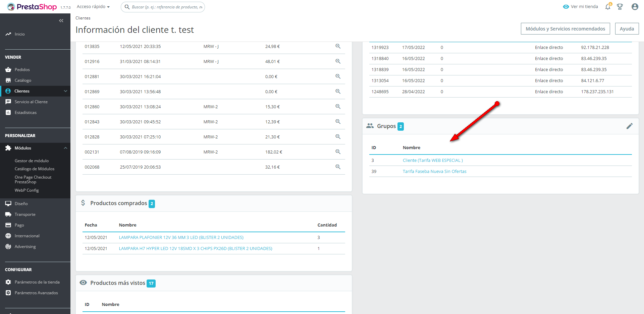
Task: View order 012828 magnifier icon
Action: (338, 137)
